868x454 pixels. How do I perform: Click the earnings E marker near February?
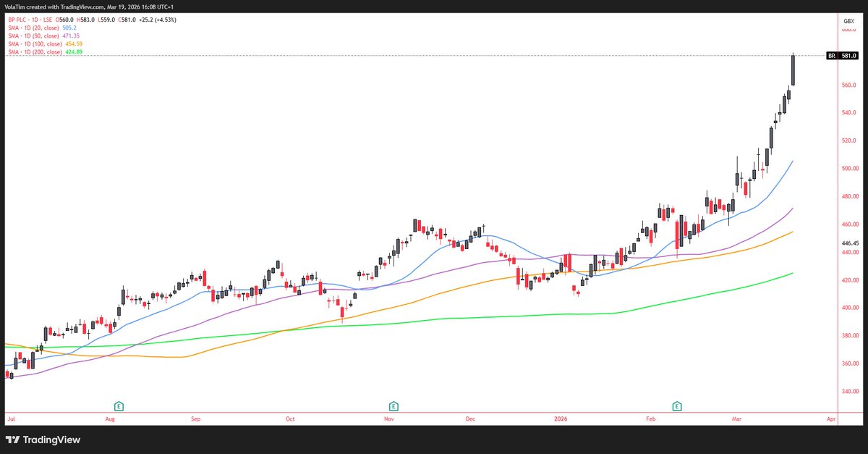[x=678, y=406]
